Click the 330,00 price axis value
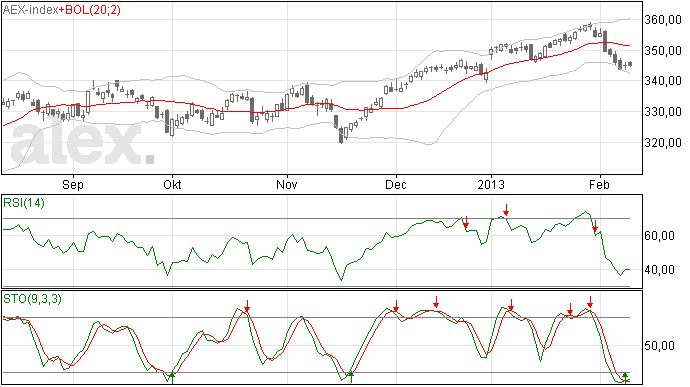The width and height of the screenshot is (690, 387). coord(663,112)
